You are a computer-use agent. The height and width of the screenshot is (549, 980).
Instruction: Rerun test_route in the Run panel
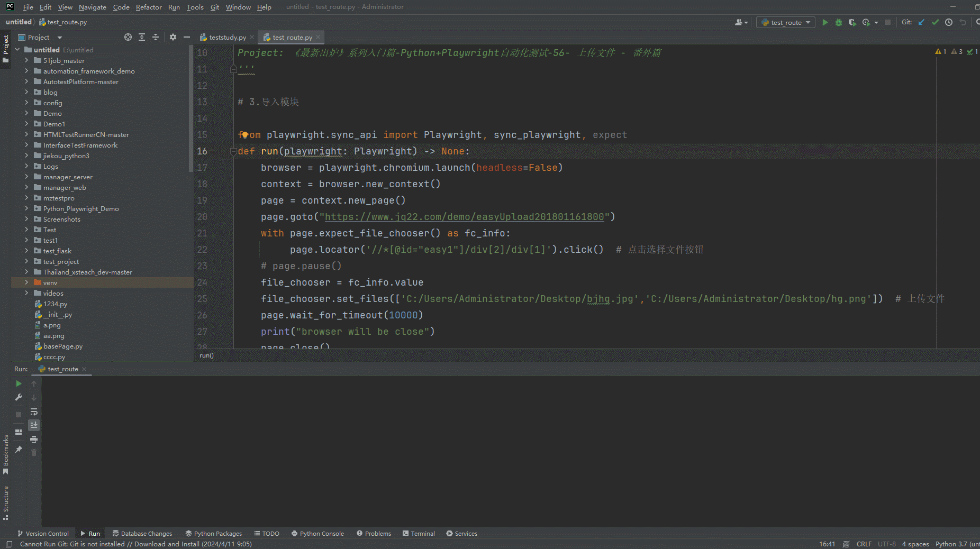coord(19,383)
